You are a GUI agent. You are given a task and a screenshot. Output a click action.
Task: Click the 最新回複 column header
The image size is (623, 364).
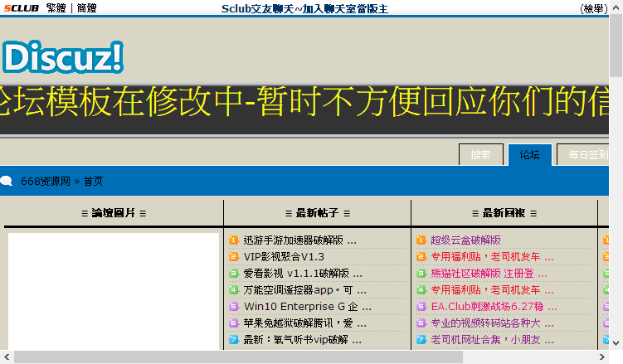pyautogui.click(x=504, y=213)
